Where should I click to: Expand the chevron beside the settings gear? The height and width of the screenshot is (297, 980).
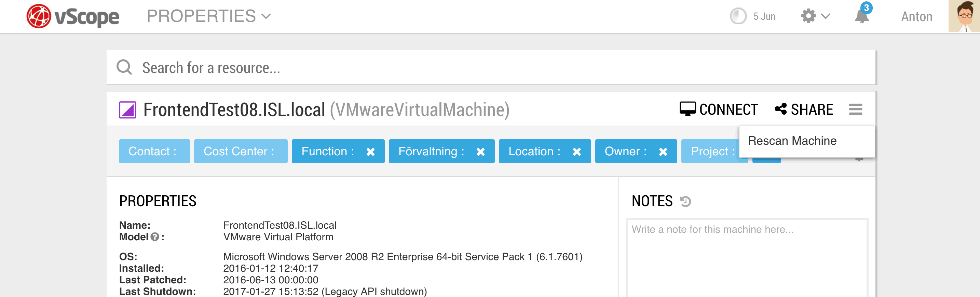click(x=826, y=16)
